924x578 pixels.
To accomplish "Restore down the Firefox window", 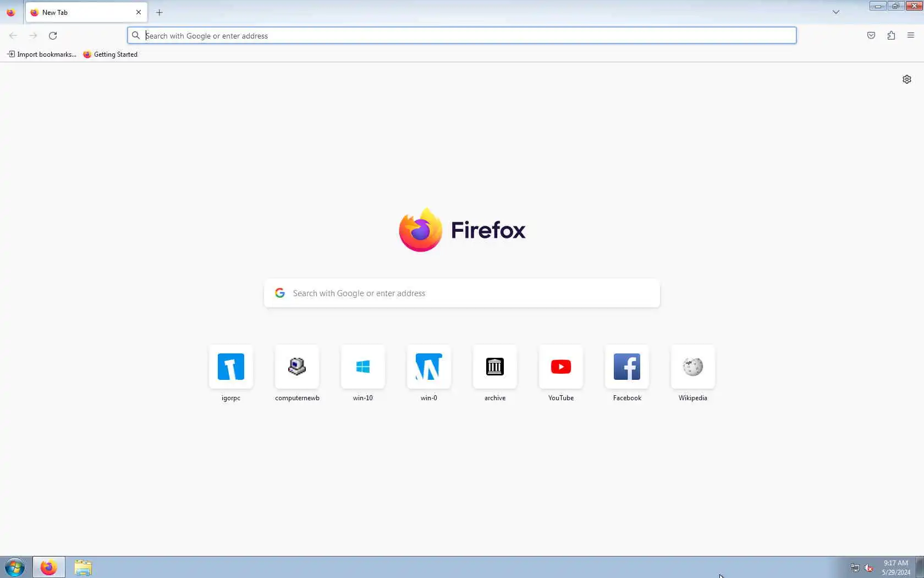I will tap(895, 6).
